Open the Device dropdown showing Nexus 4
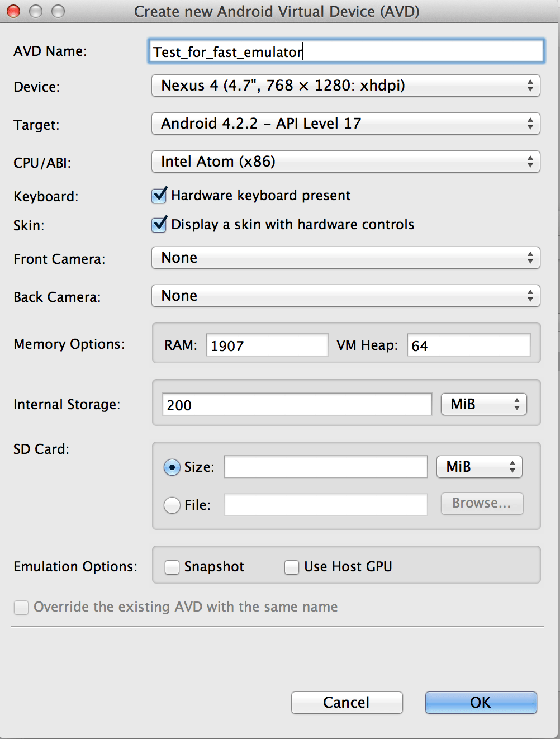Image resolution: width=560 pixels, height=739 pixels. pyautogui.click(x=345, y=86)
